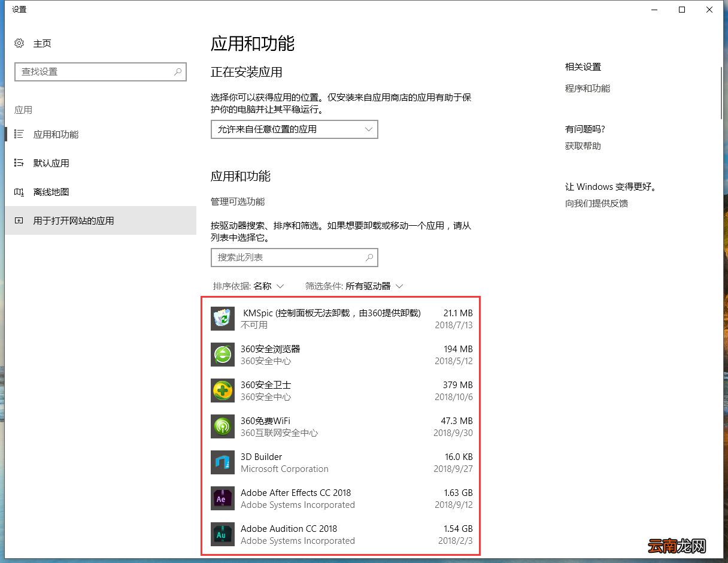
Task: Select the 360安全浏览器 app name
Action: tap(270, 349)
